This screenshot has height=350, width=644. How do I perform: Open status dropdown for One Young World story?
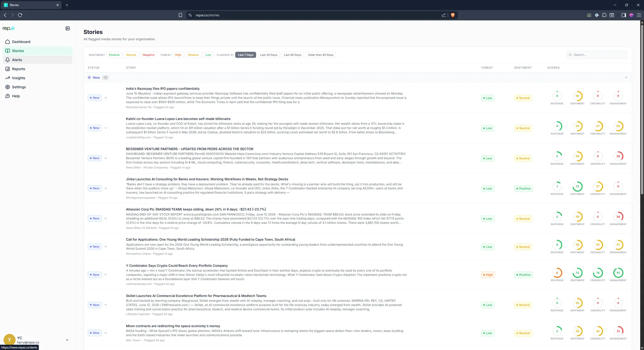pyautogui.click(x=106, y=247)
